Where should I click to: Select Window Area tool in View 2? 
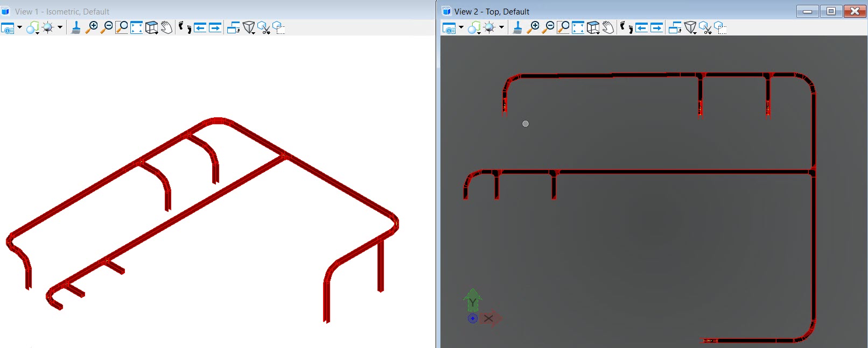click(x=563, y=28)
